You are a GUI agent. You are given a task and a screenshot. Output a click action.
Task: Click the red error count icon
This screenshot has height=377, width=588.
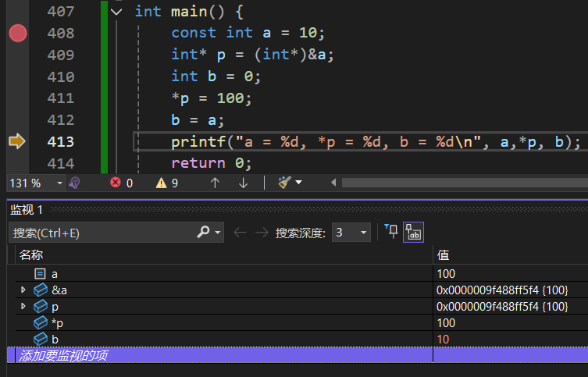pyautogui.click(x=116, y=183)
